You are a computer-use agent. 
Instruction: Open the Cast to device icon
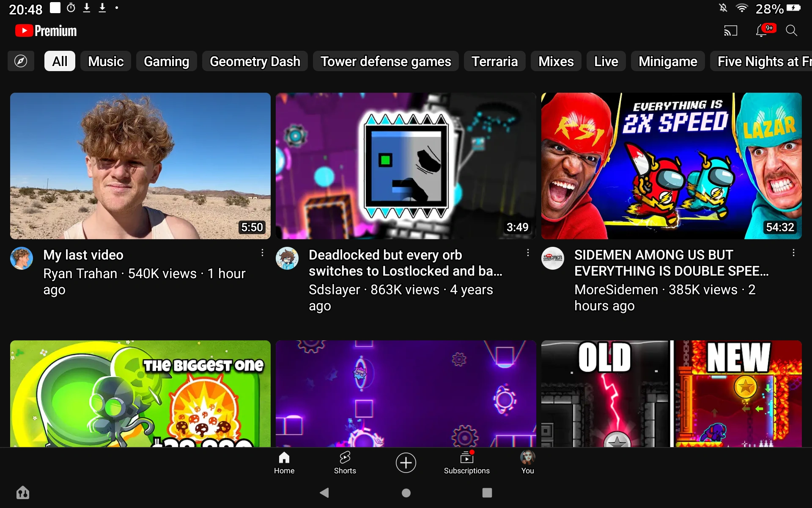730,31
